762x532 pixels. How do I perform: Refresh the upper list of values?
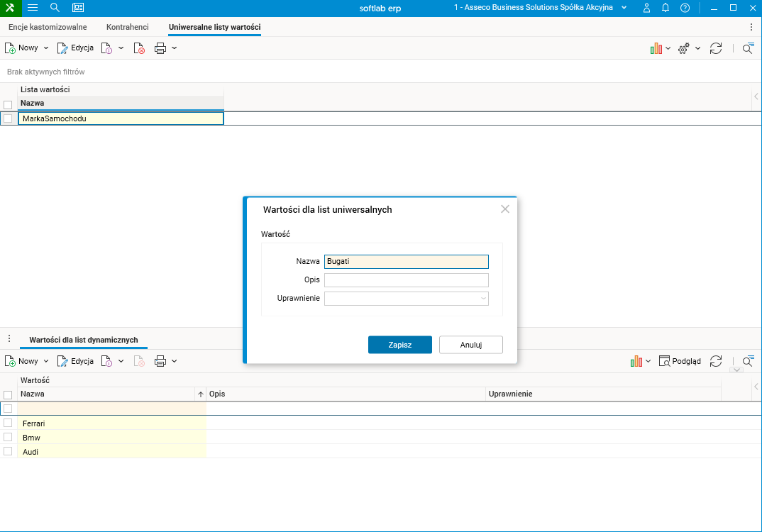point(716,48)
